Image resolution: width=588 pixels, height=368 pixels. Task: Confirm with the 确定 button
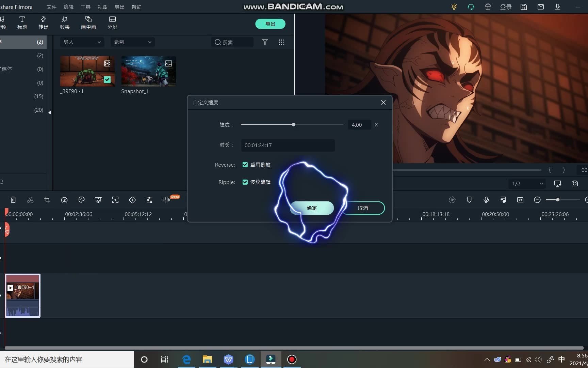tap(312, 208)
